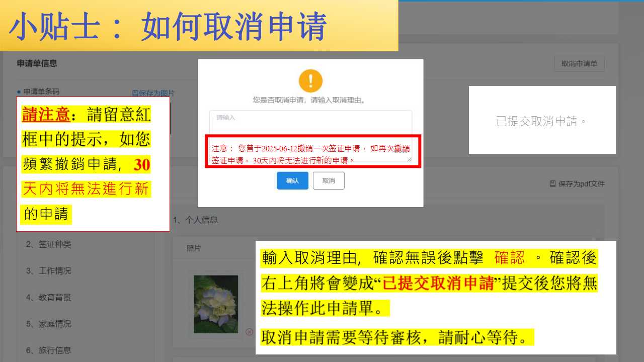644x362 pixels.
Task: Select the hydrangea photo thumbnail
Action: 216,304
